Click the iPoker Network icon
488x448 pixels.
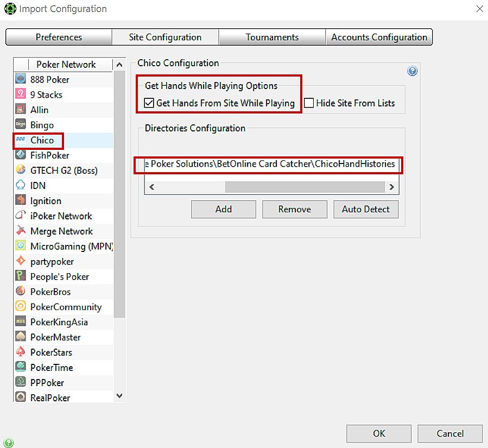point(21,216)
